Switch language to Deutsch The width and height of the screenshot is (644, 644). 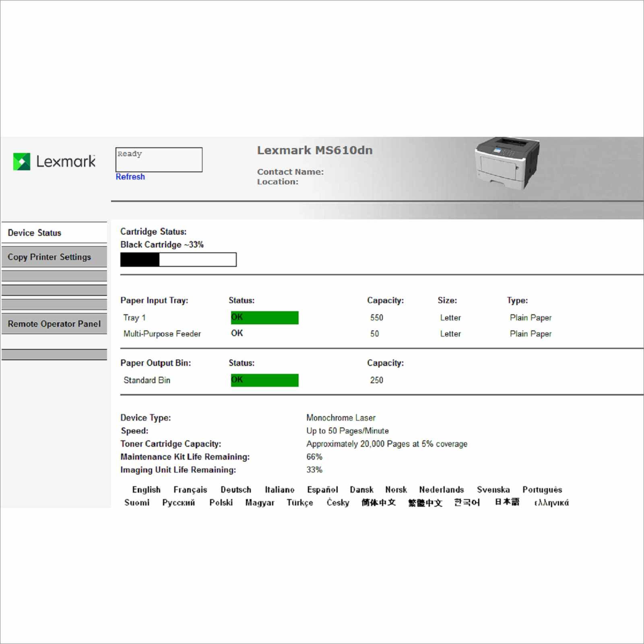pyautogui.click(x=236, y=489)
